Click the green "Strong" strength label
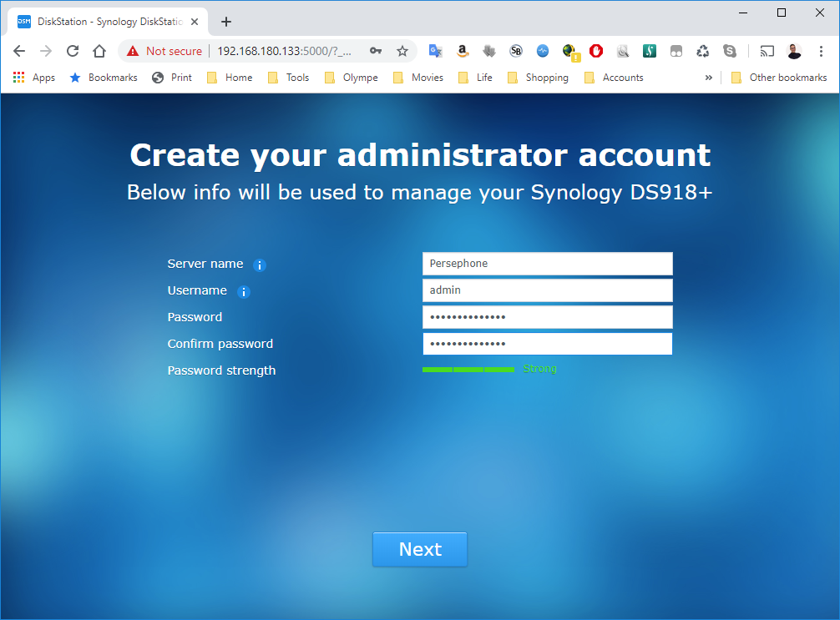This screenshot has height=620, width=840. [540, 369]
